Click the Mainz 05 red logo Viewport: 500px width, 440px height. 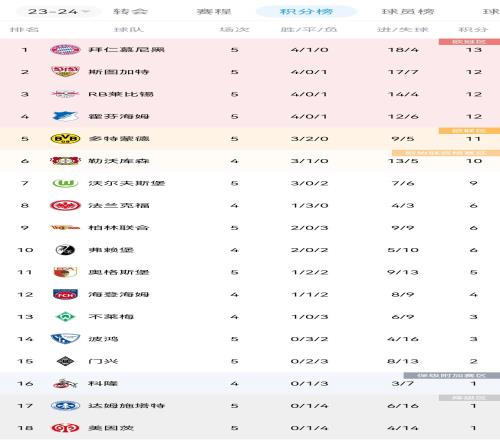65,428
